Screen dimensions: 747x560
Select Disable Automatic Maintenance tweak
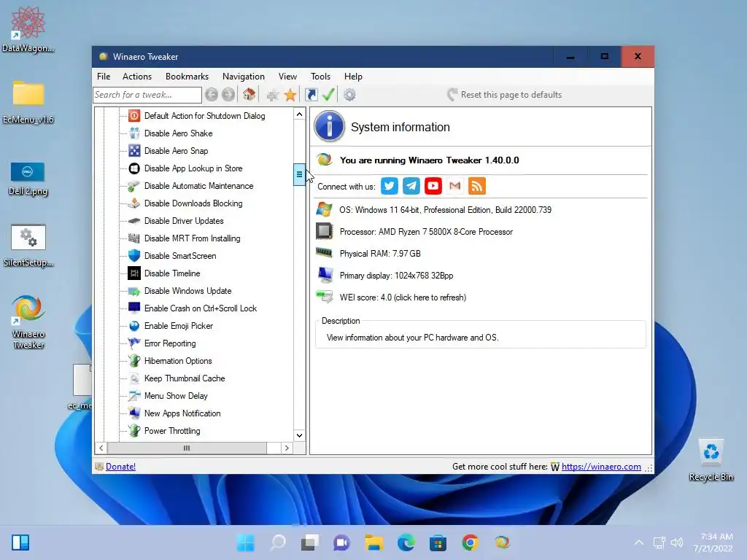pyautogui.click(x=198, y=186)
